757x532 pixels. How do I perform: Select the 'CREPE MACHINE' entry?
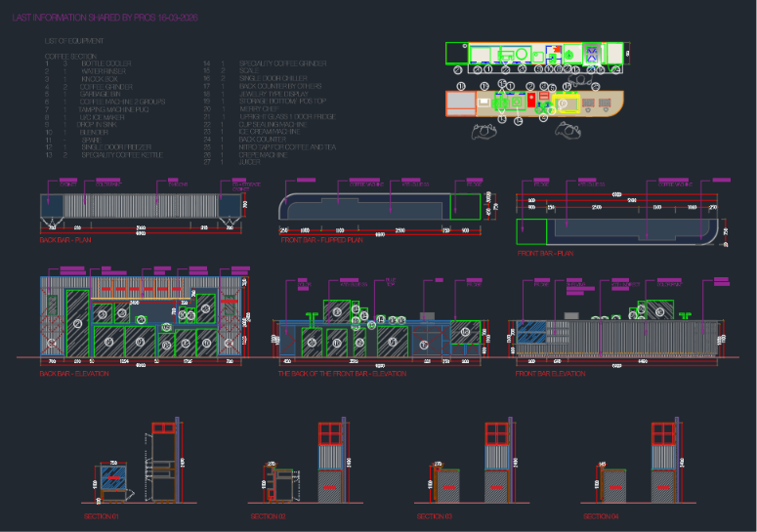[245, 155]
